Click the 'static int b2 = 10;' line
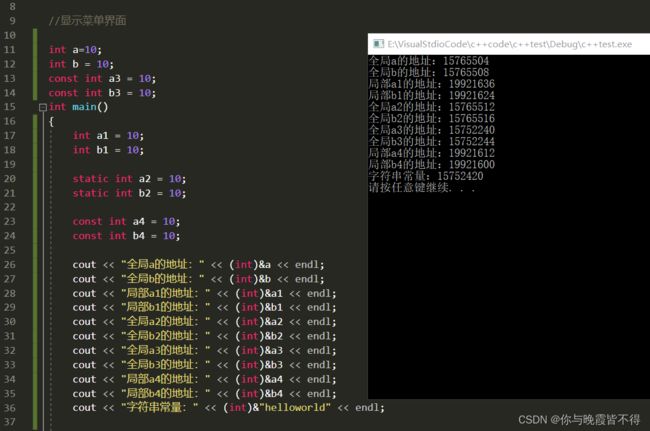650x431 pixels. pos(129,193)
